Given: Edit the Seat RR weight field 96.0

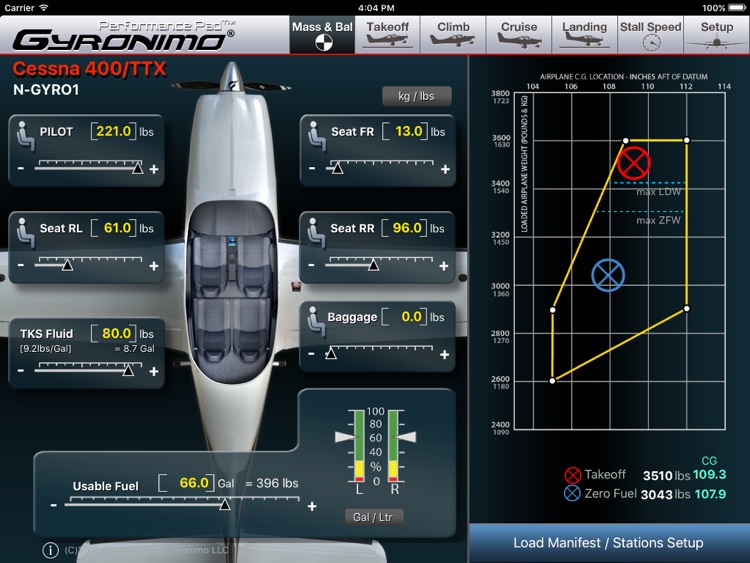Looking at the screenshot, I should point(404,228).
